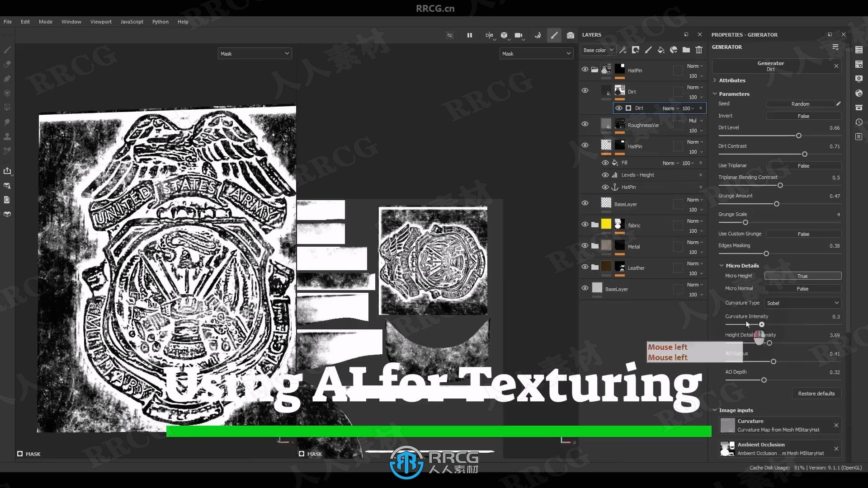The width and height of the screenshot is (868, 488).
Task: Toggle hide-selection icon in viewport toolbar
Action: pyautogui.click(x=450, y=35)
